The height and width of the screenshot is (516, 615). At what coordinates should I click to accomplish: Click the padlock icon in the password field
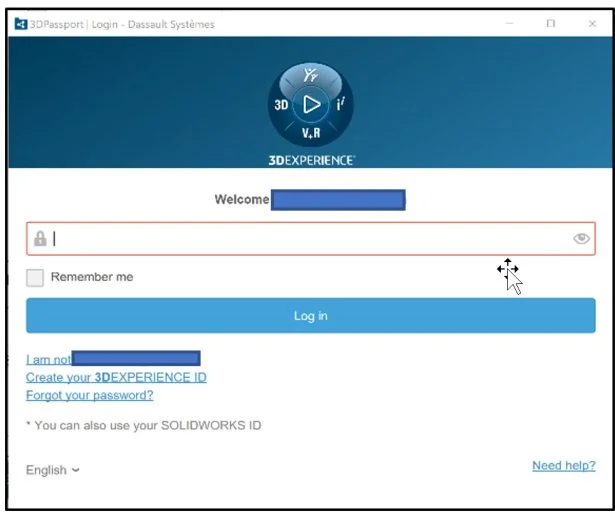click(40, 239)
